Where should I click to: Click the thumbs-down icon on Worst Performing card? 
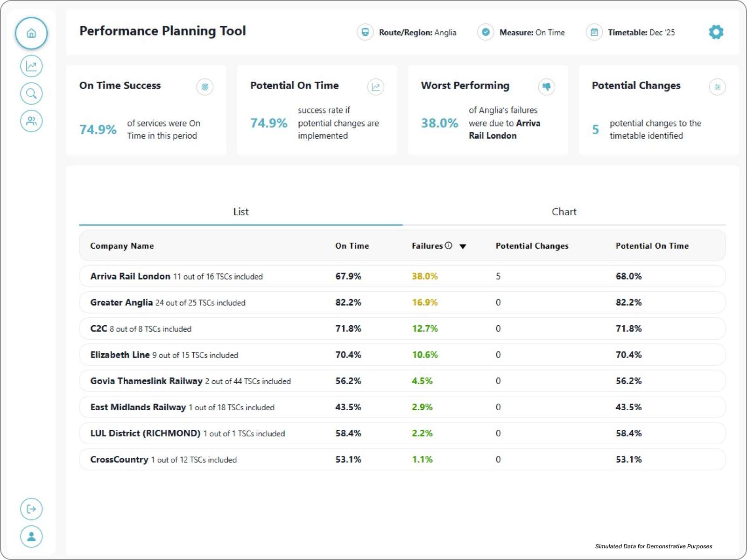pos(546,87)
